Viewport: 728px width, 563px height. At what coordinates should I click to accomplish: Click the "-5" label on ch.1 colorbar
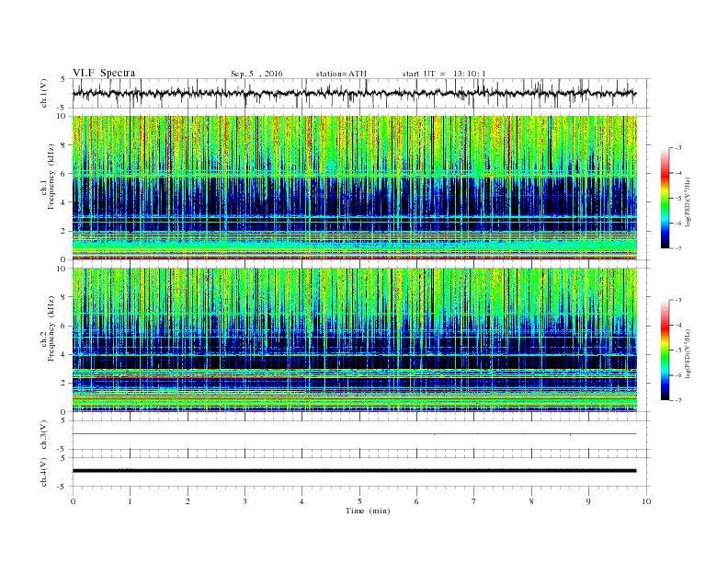click(678, 199)
